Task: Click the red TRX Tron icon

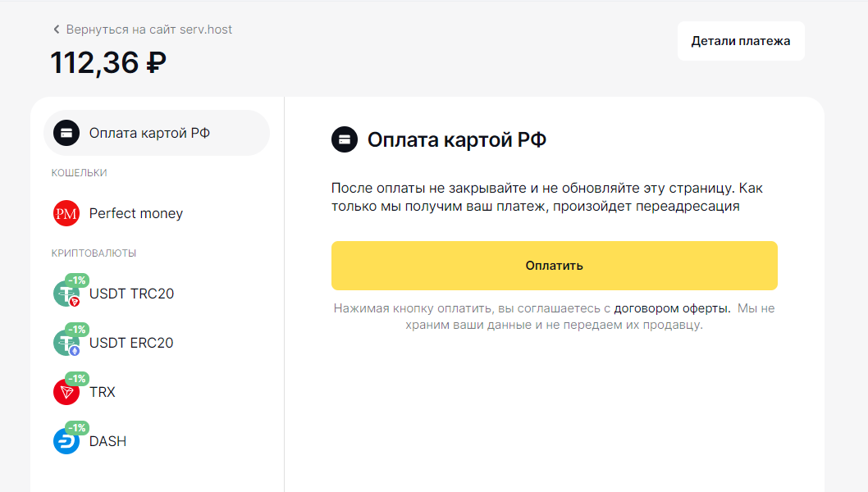Action: (x=66, y=393)
